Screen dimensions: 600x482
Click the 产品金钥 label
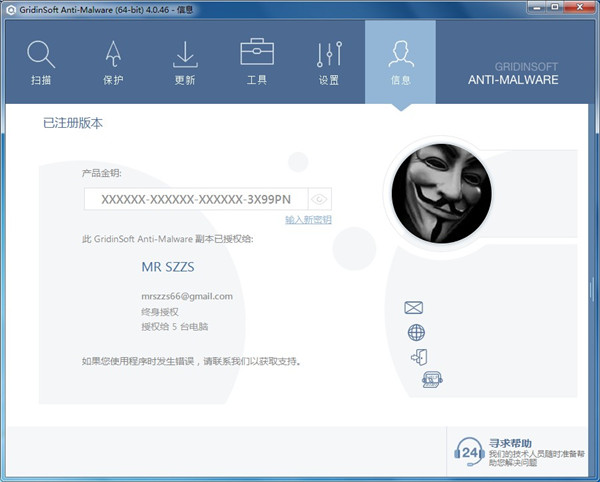pyautogui.click(x=101, y=173)
